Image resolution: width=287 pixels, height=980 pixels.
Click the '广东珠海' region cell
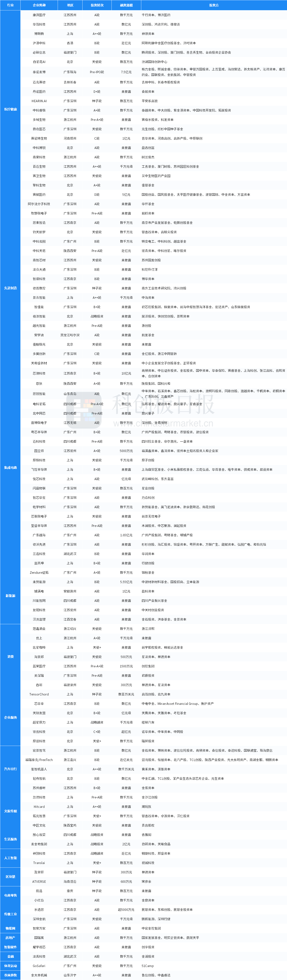[70, 72]
